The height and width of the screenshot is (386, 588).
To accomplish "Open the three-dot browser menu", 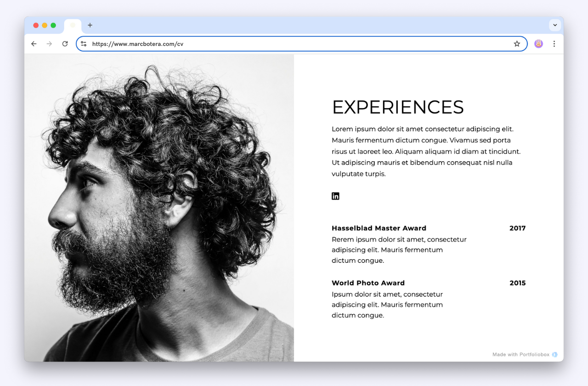I will pos(554,44).
